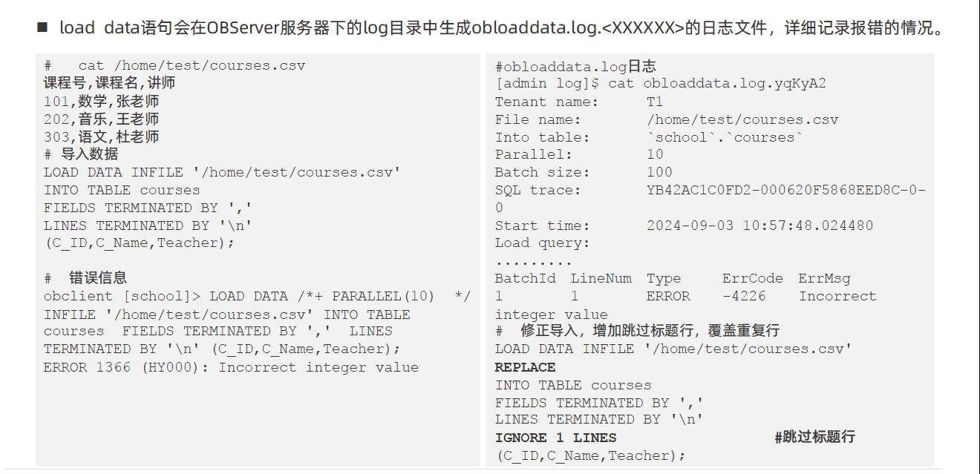Click the square bullet before load data
980x474 pixels.
click(x=42, y=28)
